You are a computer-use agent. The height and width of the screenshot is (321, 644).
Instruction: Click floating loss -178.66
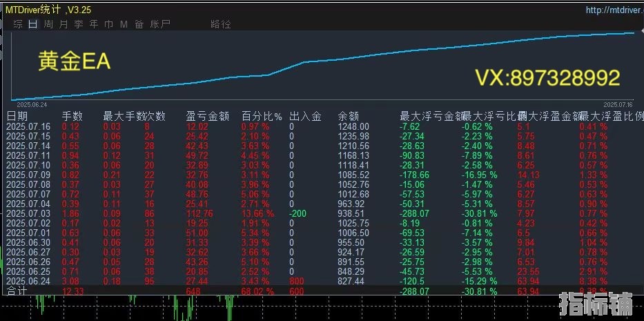[415, 175]
